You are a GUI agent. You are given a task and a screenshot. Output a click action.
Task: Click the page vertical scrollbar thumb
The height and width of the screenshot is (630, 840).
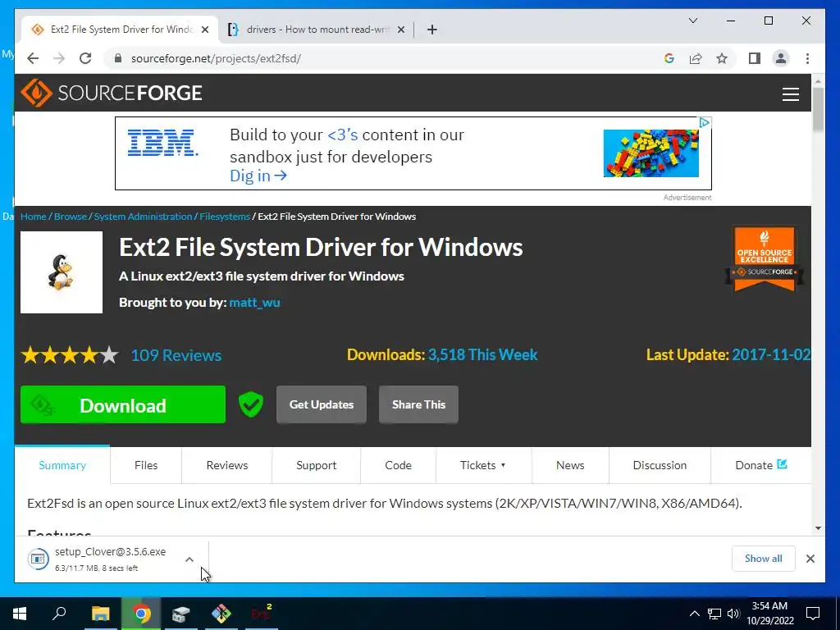(x=818, y=109)
